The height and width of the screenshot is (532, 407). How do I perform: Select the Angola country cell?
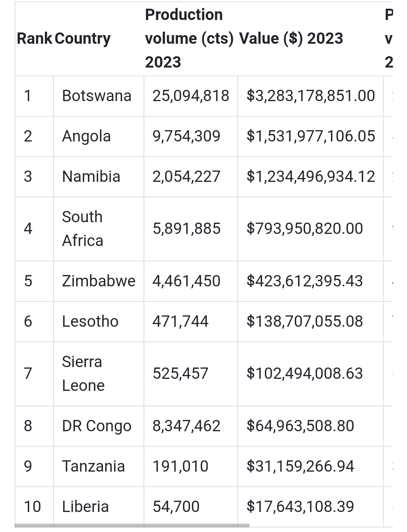pyautogui.click(x=86, y=136)
